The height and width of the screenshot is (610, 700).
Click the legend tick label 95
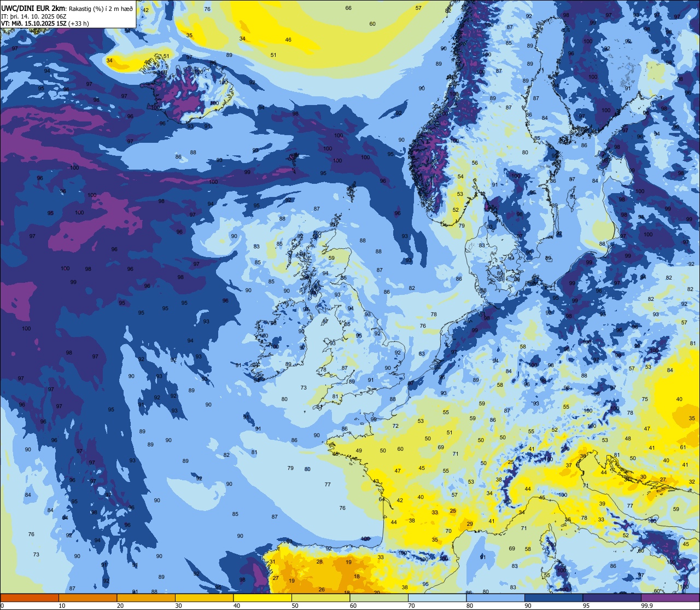[586, 606]
